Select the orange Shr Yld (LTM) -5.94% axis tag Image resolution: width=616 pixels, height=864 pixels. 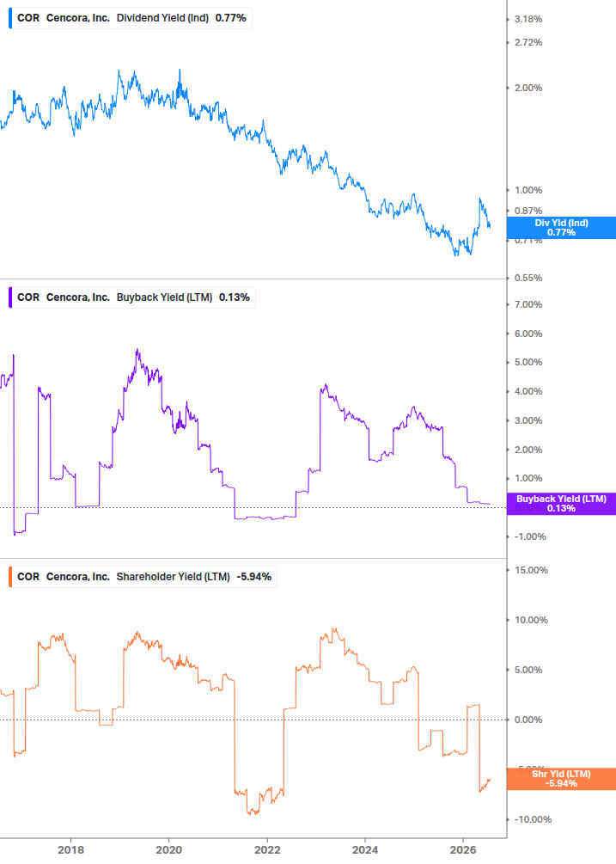561,779
